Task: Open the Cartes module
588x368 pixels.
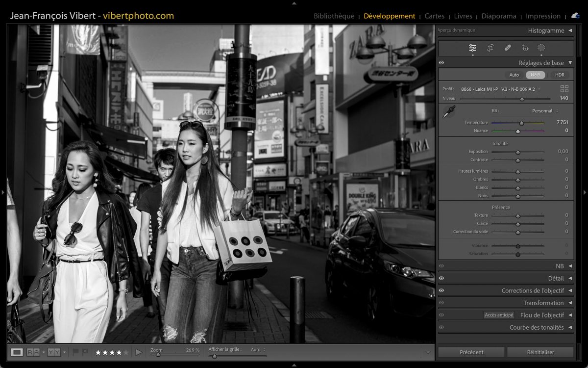Action: 434,16
